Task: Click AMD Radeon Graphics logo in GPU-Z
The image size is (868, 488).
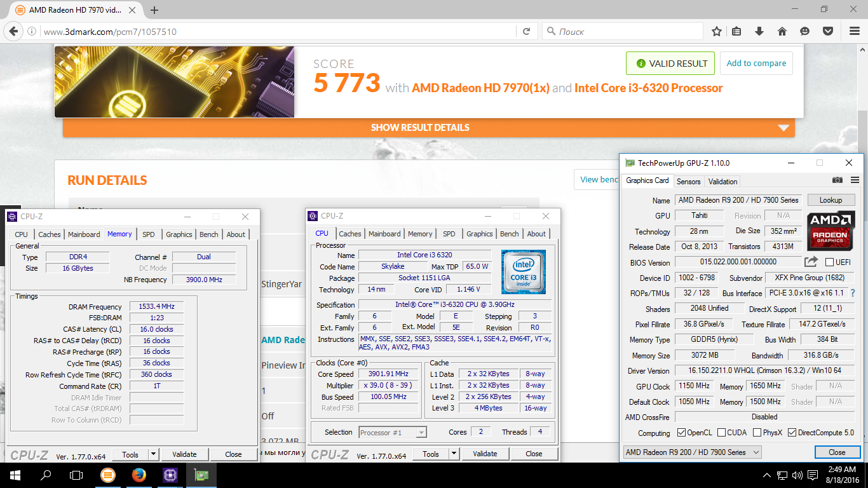Action: 831,230
